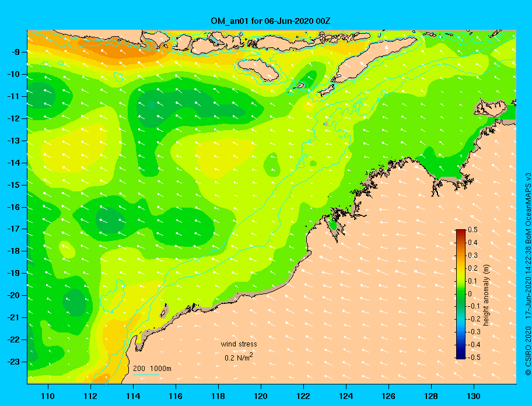Viewport: 532px width, 406px height.
Task: Click longitude label 116 on the axis
Action: point(176,396)
